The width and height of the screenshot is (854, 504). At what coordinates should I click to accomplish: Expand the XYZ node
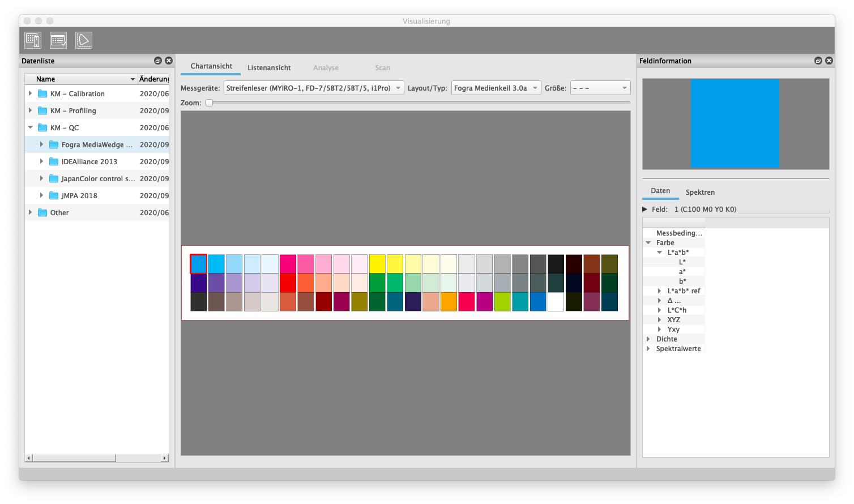tap(660, 319)
